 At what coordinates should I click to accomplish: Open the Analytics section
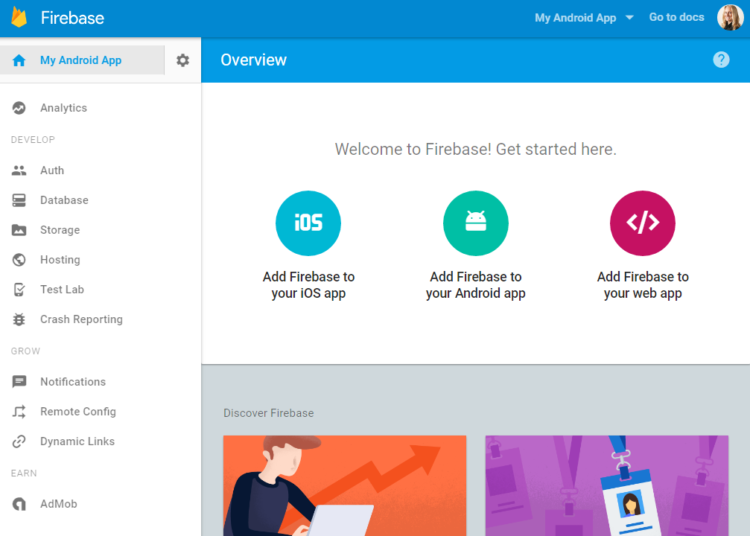pos(63,108)
